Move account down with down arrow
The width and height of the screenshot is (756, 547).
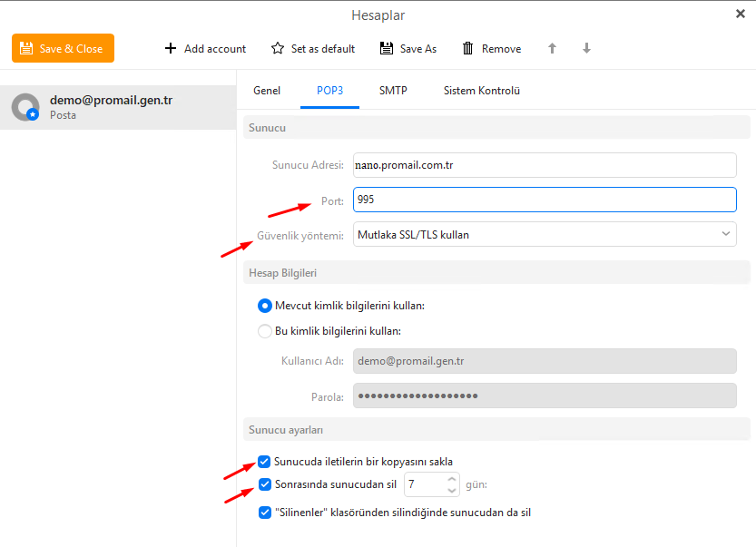coord(586,48)
